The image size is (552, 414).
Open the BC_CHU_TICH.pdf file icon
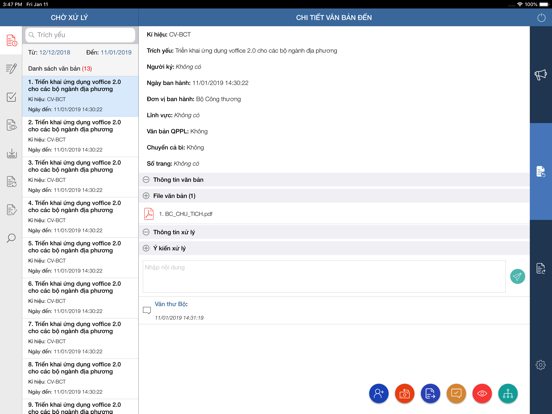pyautogui.click(x=149, y=214)
